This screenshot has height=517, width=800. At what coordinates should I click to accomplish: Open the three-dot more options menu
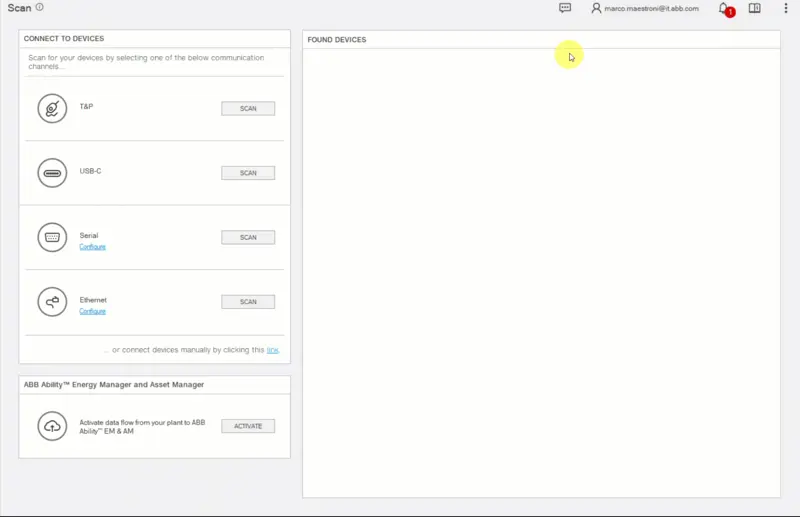(786, 8)
